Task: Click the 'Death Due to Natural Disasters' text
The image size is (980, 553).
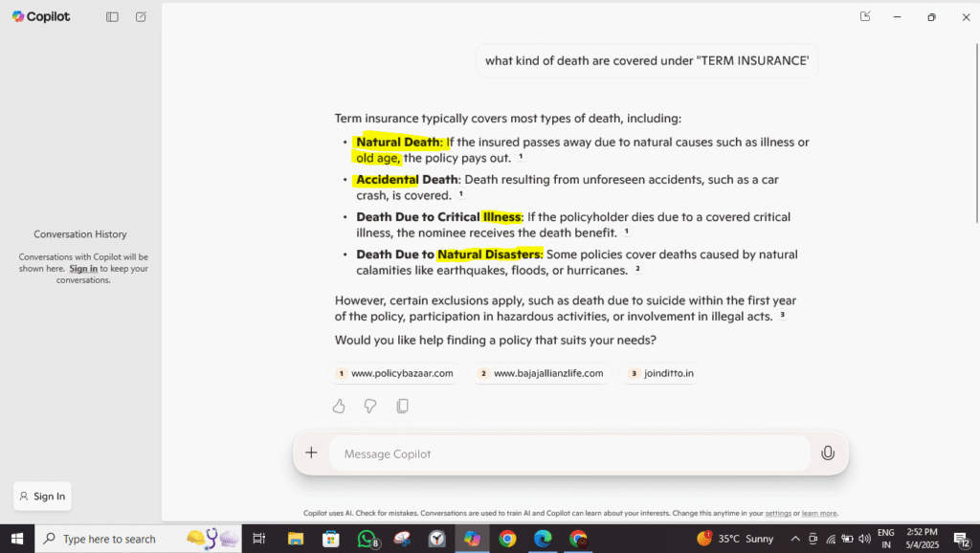Action: pyautogui.click(x=448, y=254)
